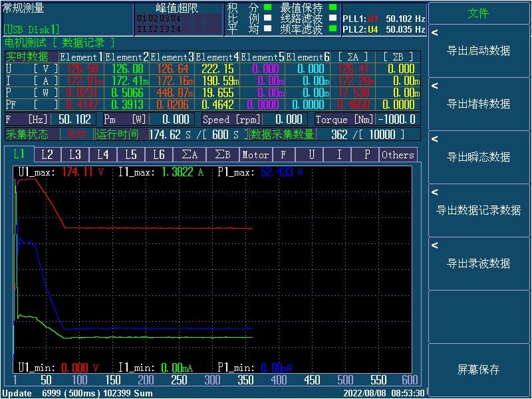
Task: Select the Element4 column header
Action: 217,57
